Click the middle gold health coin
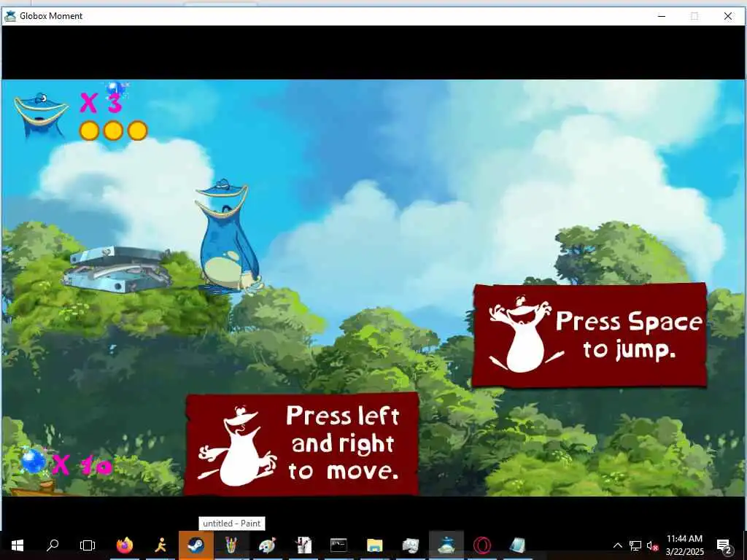 click(113, 131)
